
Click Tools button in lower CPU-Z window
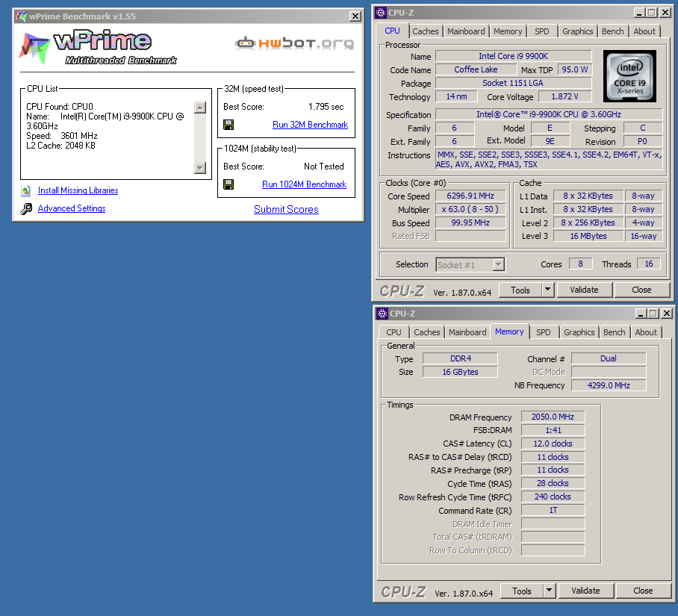[521, 591]
